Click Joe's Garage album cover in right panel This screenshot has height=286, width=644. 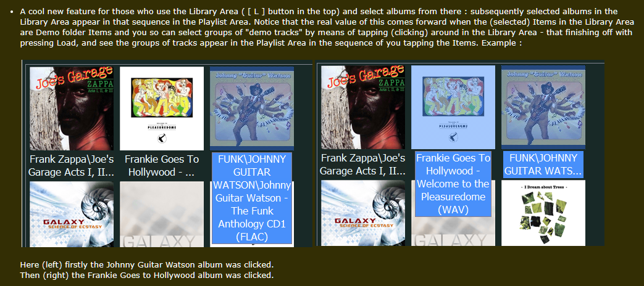click(x=363, y=107)
